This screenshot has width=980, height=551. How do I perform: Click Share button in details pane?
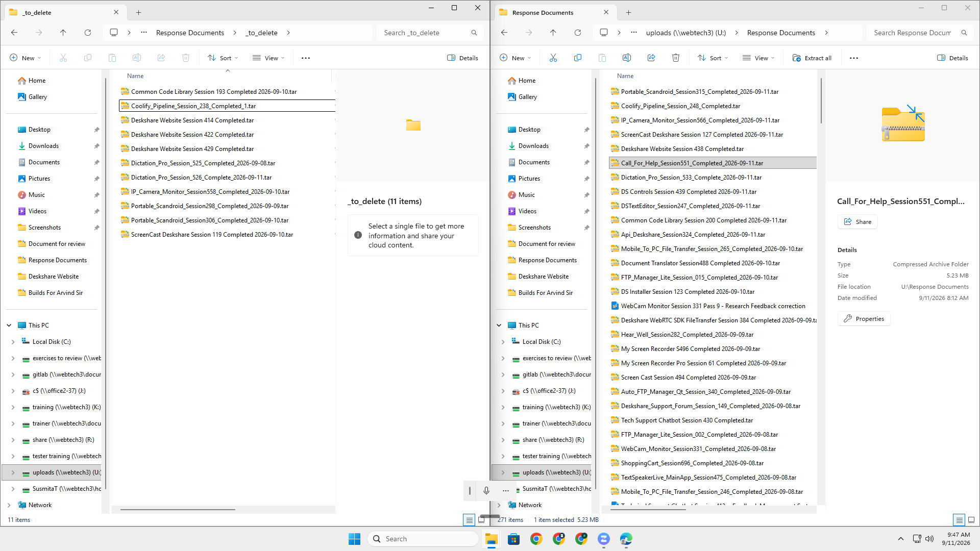[857, 222]
